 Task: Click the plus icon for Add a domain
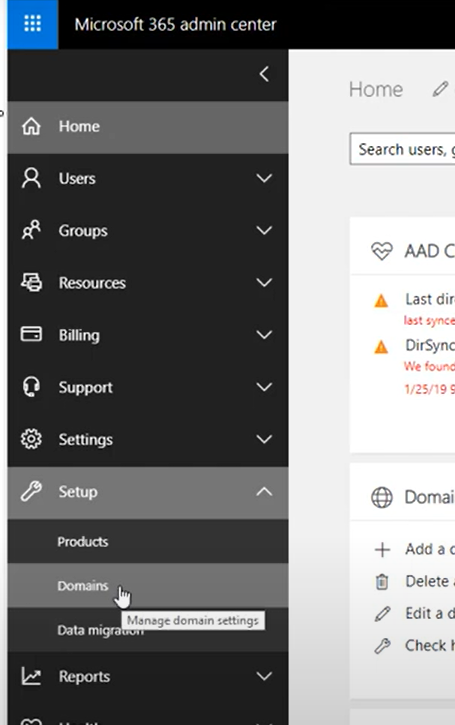tap(382, 550)
